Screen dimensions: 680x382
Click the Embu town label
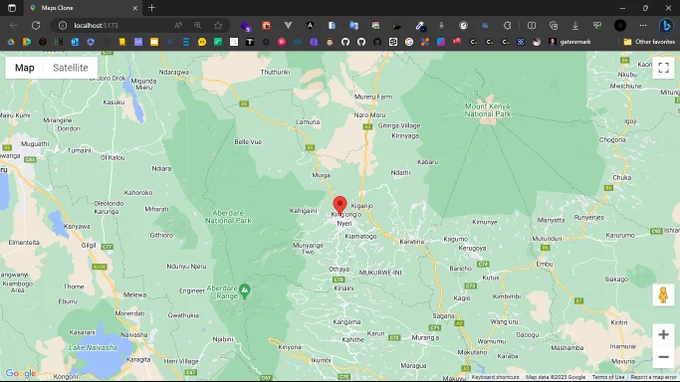pos(544,264)
